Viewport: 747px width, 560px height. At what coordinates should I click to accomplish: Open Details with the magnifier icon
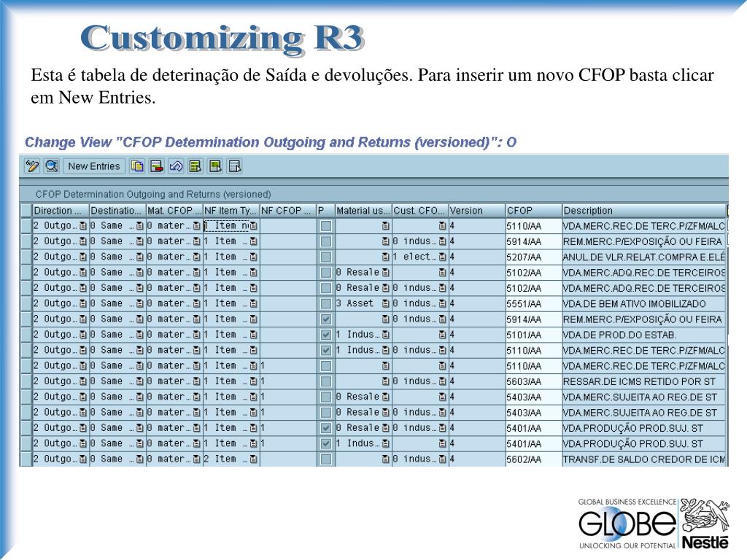[52, 166]
